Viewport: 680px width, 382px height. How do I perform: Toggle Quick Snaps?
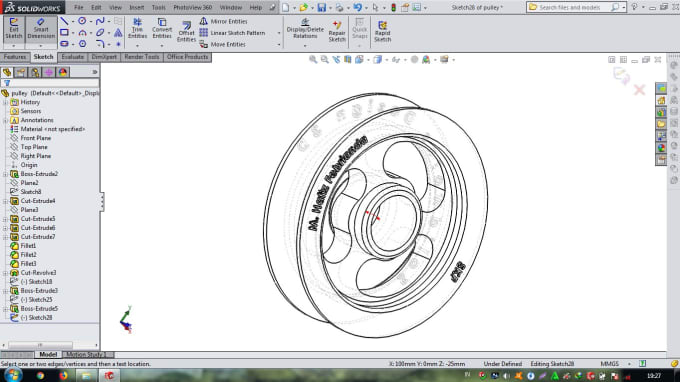coord(360,29)
